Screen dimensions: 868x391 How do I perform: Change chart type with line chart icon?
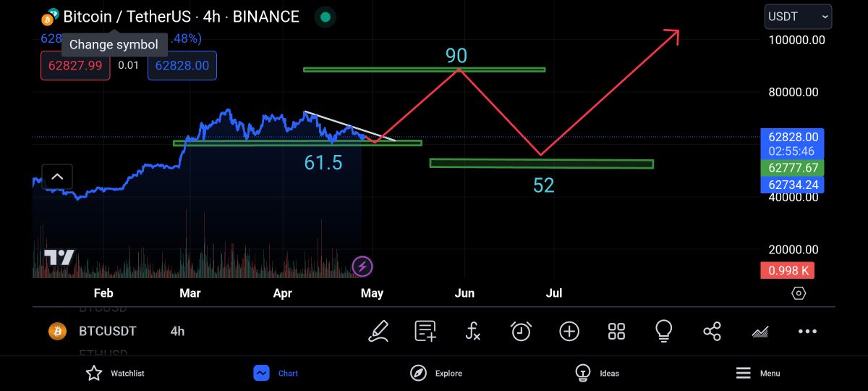(x=760, y=332)
